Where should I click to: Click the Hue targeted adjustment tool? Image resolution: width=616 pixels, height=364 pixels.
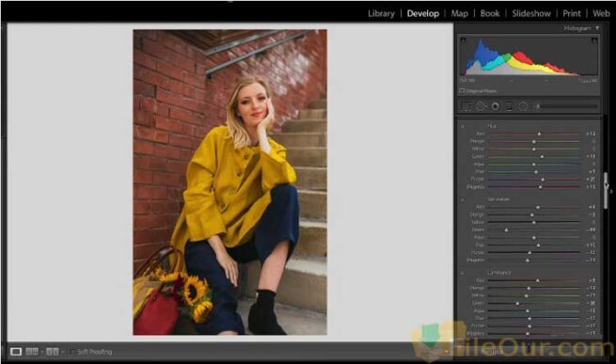[463, 126]
